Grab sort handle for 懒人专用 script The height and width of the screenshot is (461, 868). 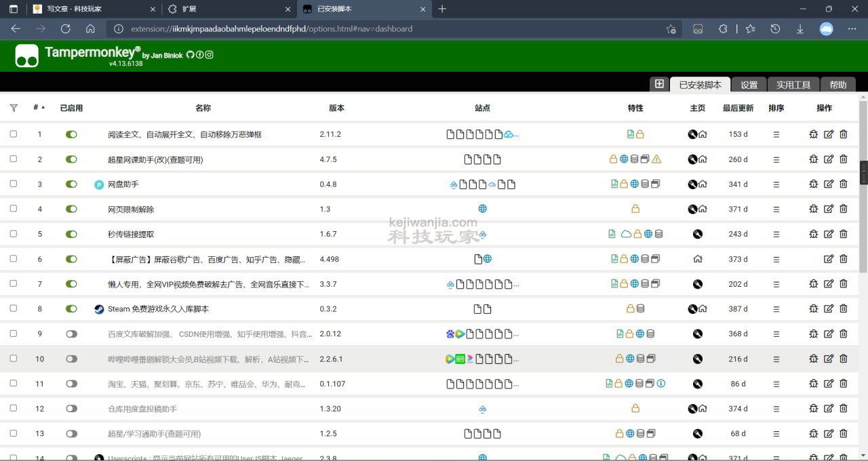point(776,284)
